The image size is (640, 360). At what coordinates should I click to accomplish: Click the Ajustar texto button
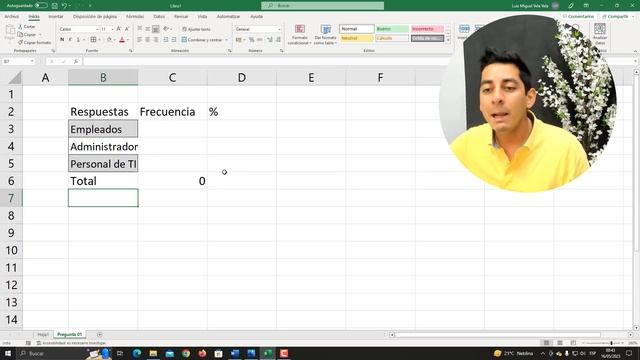coord(196,29)
